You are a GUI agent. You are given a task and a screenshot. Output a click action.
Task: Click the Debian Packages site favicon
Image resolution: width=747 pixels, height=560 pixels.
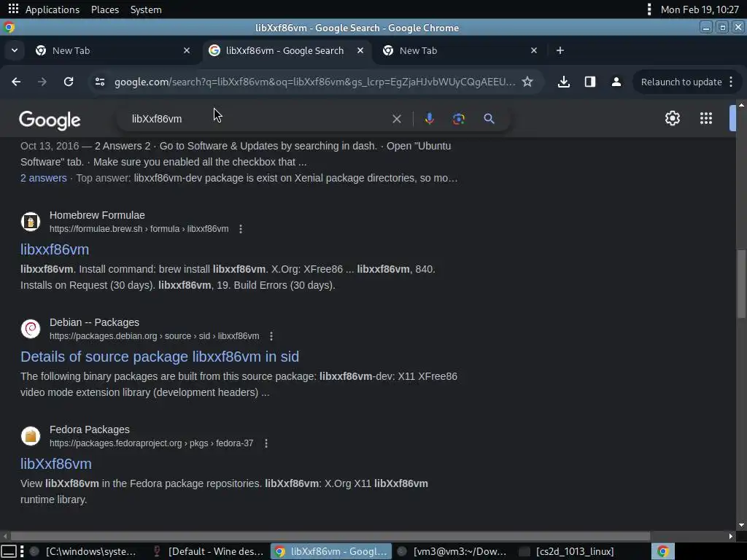(31, 329)
